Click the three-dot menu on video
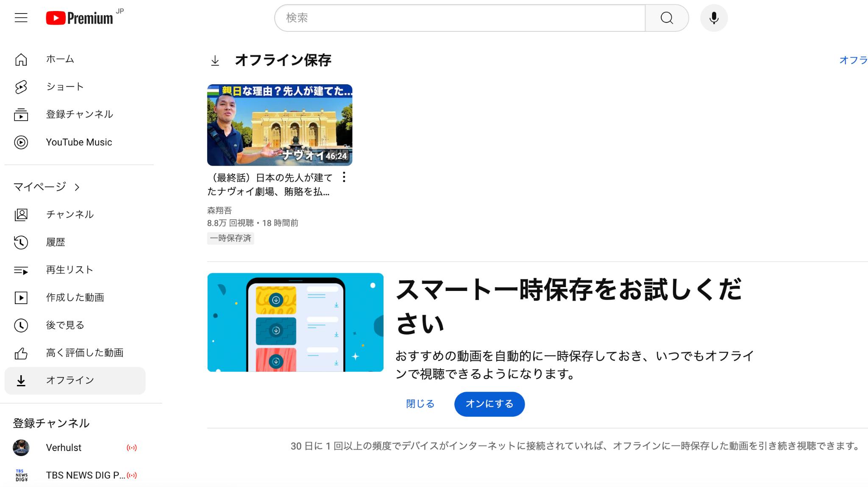The image size is (868, 487). (x=345, y=177)
